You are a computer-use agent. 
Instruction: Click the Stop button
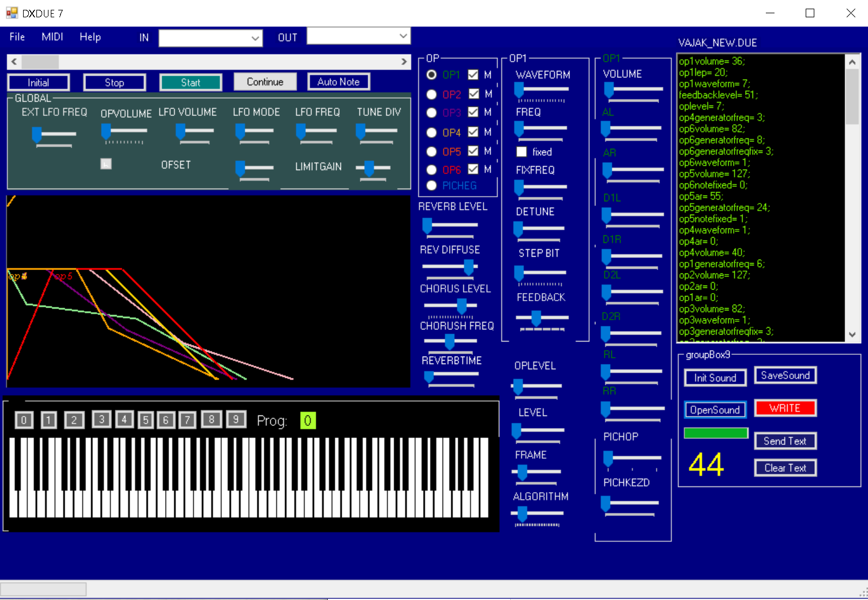point(114,82)
